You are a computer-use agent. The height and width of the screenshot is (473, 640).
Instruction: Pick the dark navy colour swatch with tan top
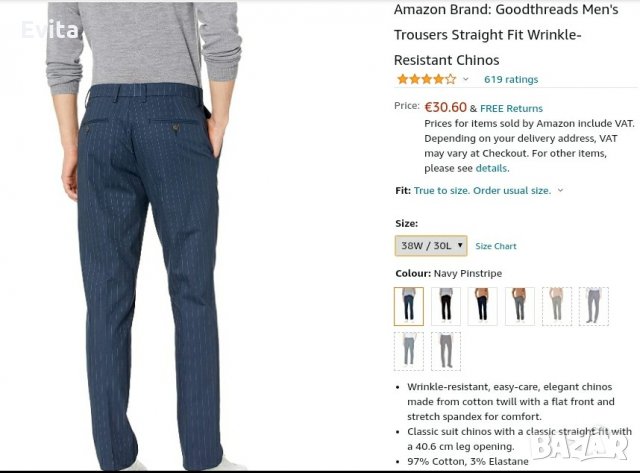pyautogui.click(x=482, y=306)
